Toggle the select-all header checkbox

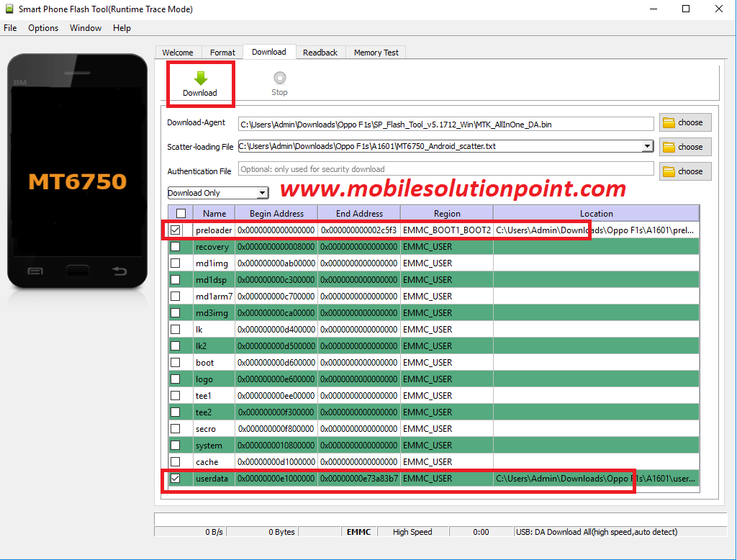click(x=181, y=214)
